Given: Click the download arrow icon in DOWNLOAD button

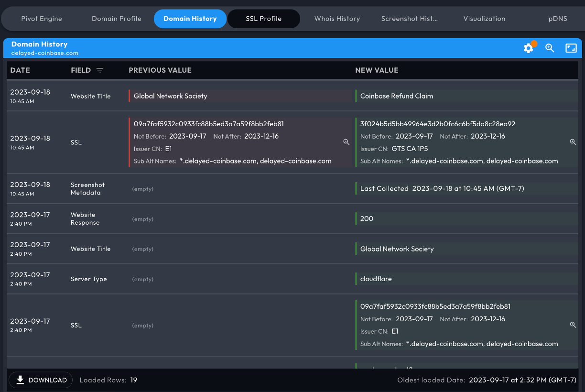Looking at the screenshot, I should tap(20, 380).
